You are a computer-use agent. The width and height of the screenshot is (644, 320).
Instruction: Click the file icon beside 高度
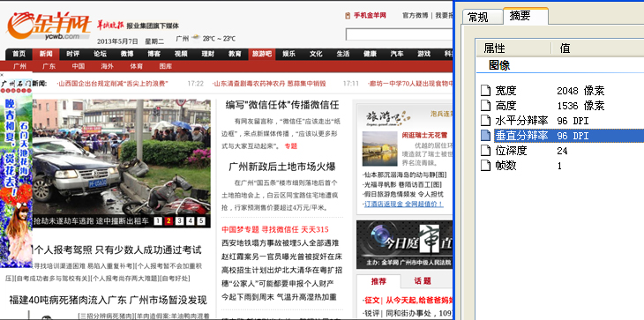click(x=485, y=106)
